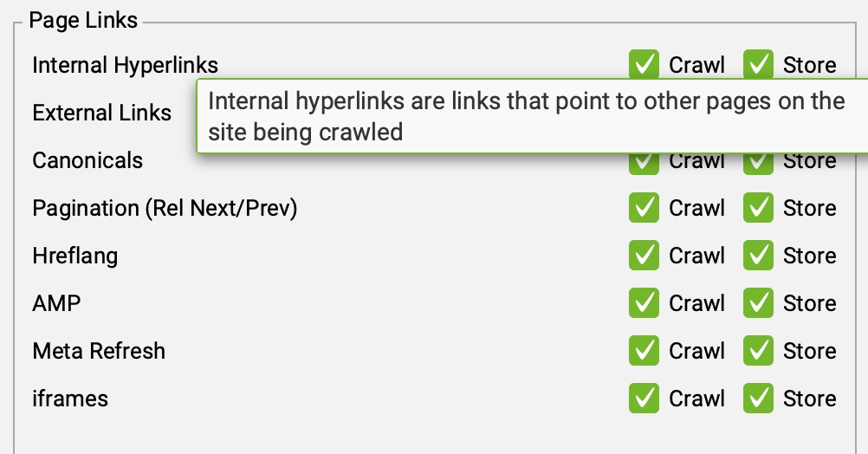Click the External Links label
This screenshot has height=454, width=868.
[101, 113]
